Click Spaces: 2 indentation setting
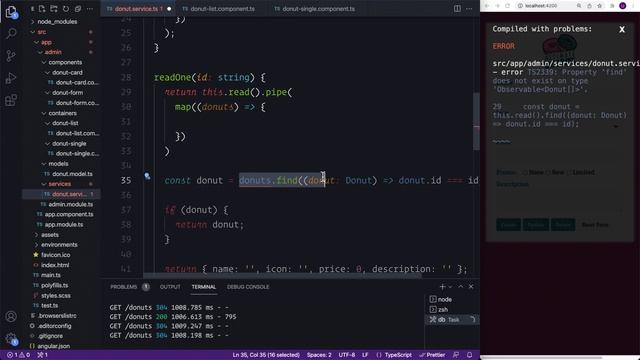The height and width of the screenshot is (360, 640). pyautogui.click(x=319, y=355)
